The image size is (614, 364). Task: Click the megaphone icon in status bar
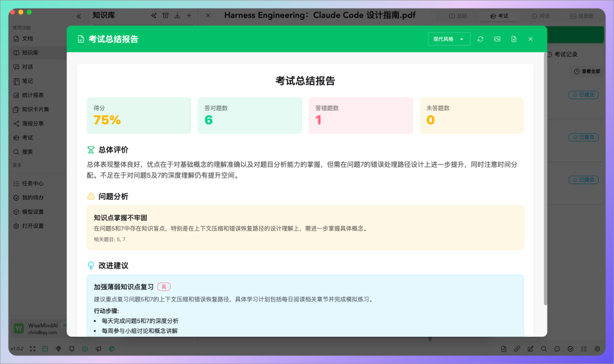[98, 349]
